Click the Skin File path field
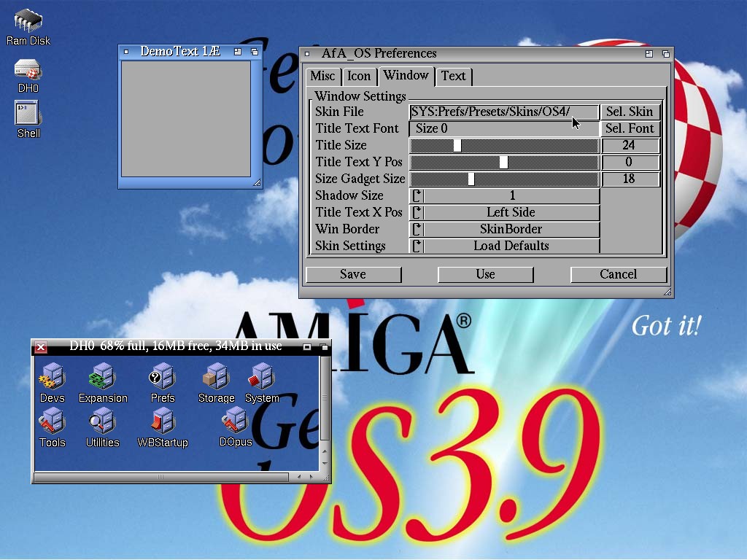 click(x=504, y=112)
